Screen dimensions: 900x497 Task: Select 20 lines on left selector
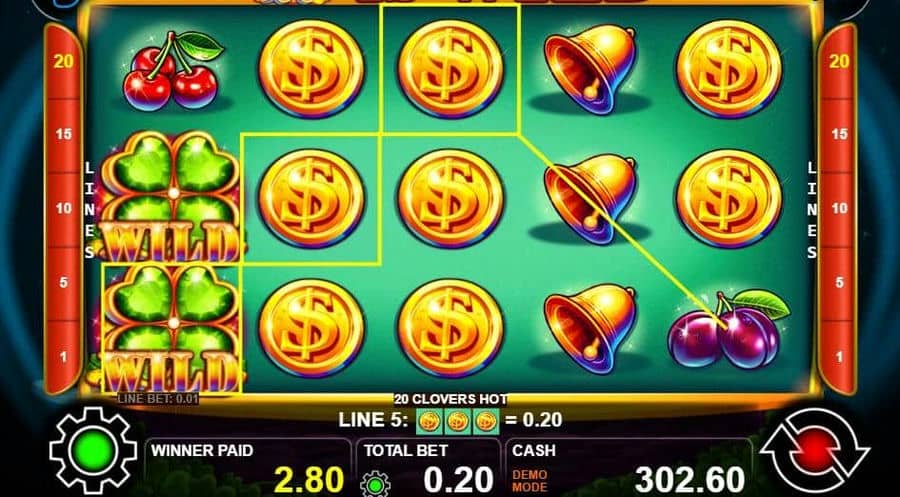click(64, 61)
